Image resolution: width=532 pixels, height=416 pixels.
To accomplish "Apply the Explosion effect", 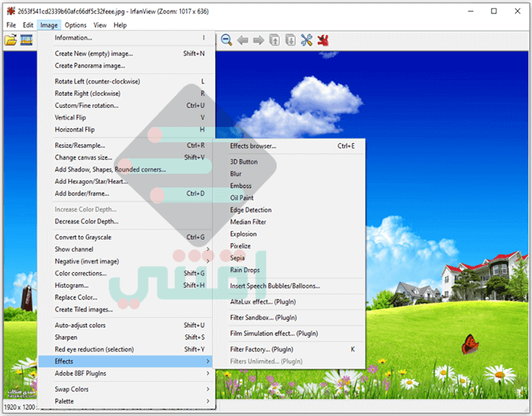I will tap(289, 234).
